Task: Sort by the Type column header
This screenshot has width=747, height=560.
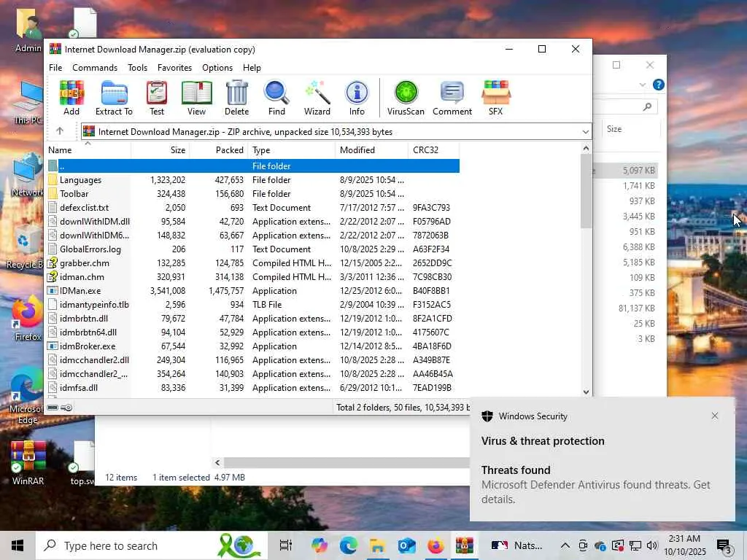Action: pos(292,150)
